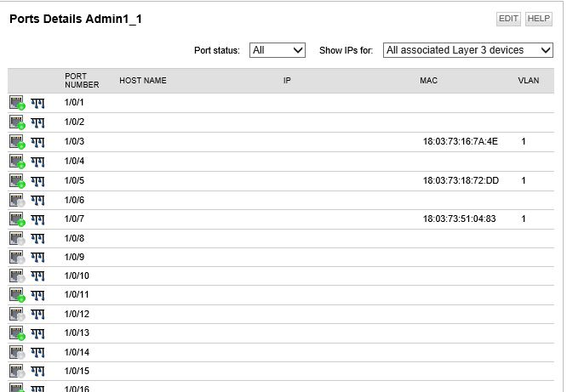Expand the Show IPs for dropdown
The width and height of the screenshot is (567, 392).
pyautogui.click(x=468, y=50)
